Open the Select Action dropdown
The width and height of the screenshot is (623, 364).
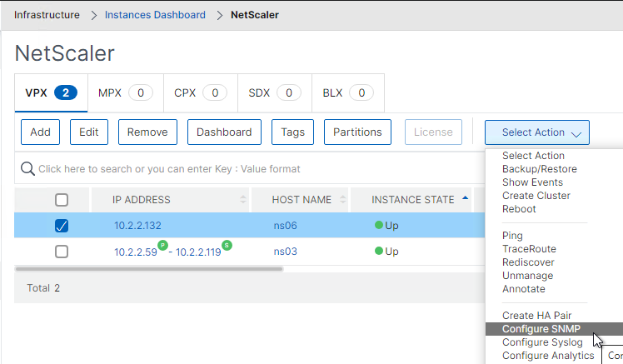[536, 132]
